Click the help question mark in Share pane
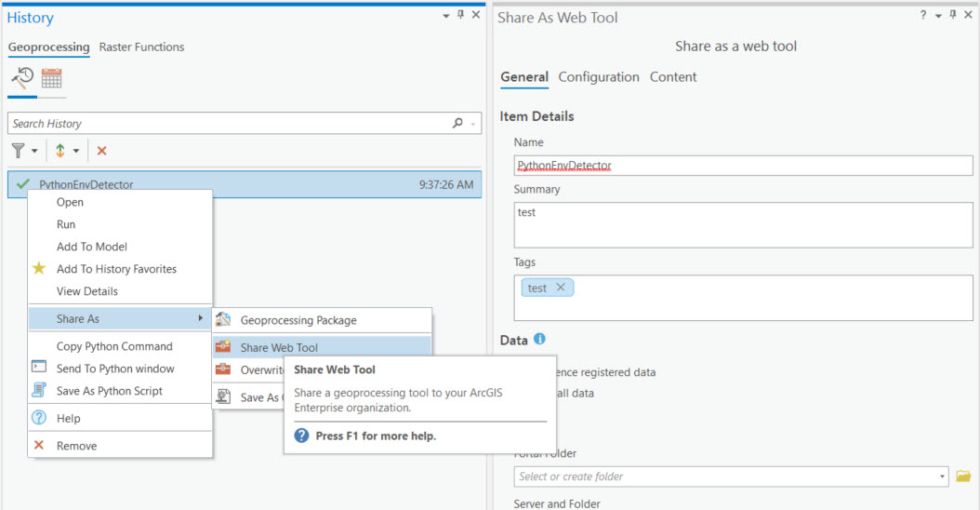The image size is (980, 510). (x=923, y=16)
